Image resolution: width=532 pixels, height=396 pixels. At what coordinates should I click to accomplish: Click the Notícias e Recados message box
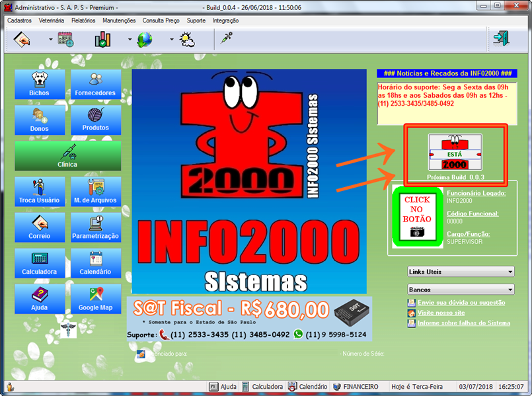click(447, 103)
